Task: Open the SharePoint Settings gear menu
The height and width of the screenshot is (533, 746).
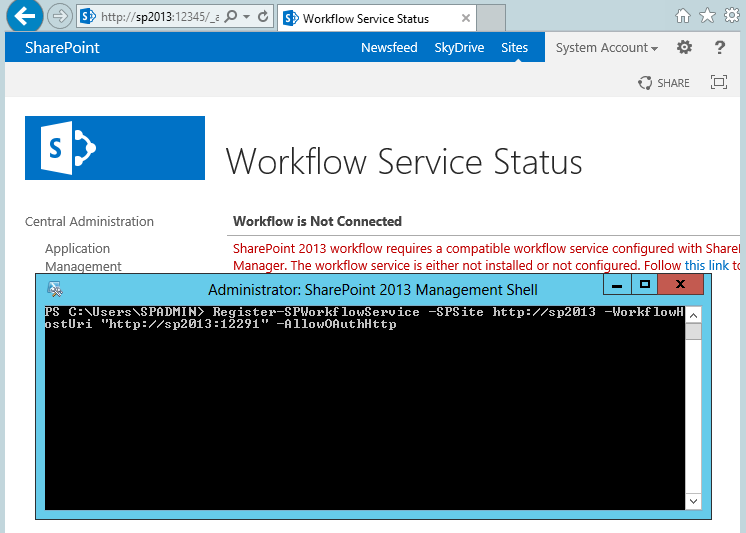Action: [684, 47]
